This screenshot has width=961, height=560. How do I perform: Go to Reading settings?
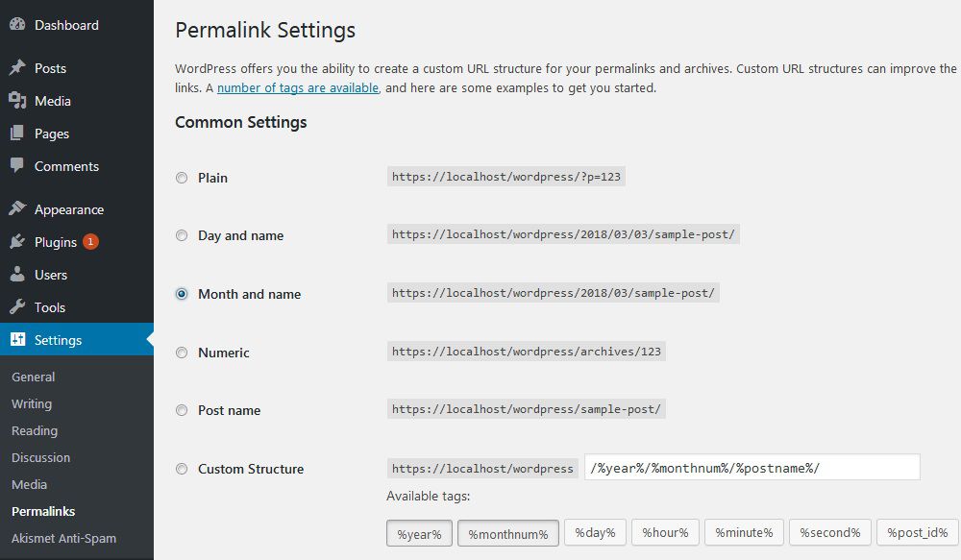coord(35,430)
